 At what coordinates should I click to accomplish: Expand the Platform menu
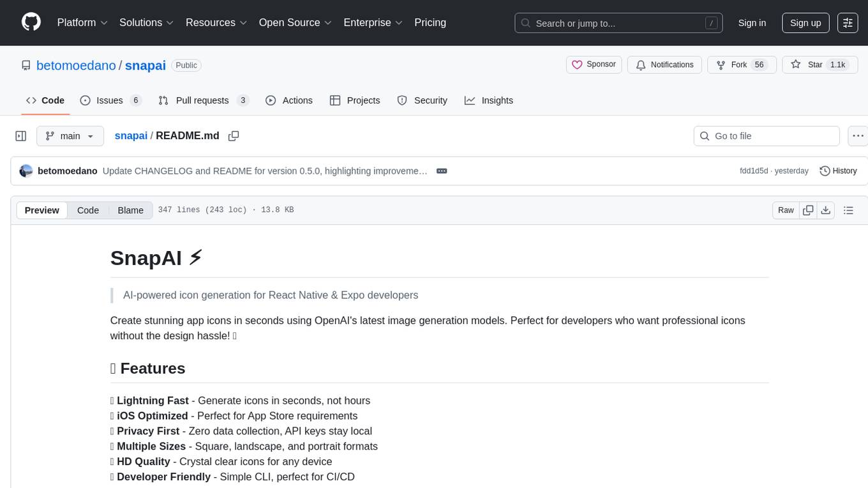pos(82,22)
